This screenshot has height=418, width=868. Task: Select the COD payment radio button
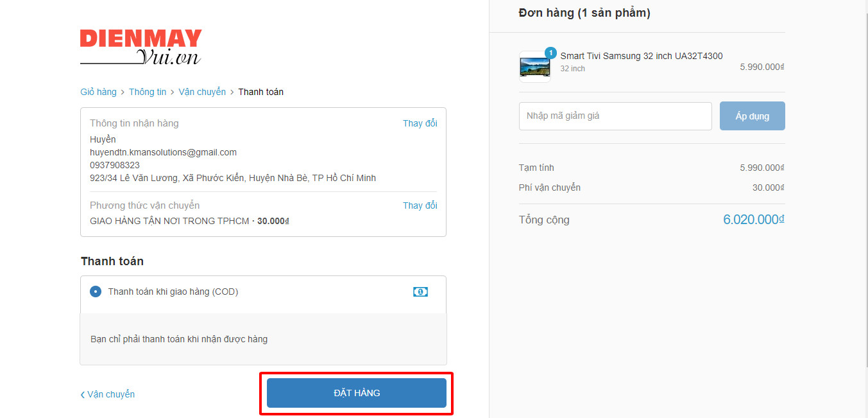[x=96, y=292]
